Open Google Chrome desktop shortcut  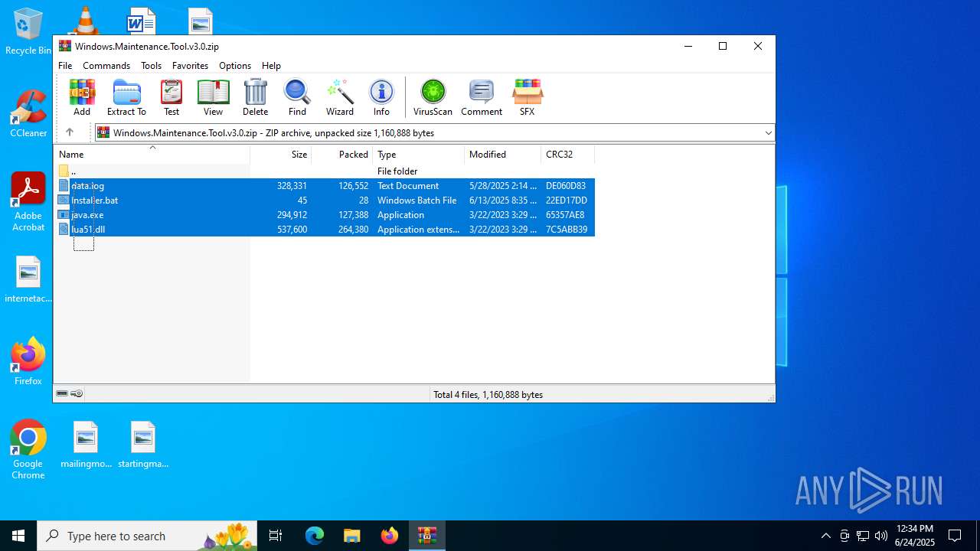pyautogui.click(x=28, y=450)
